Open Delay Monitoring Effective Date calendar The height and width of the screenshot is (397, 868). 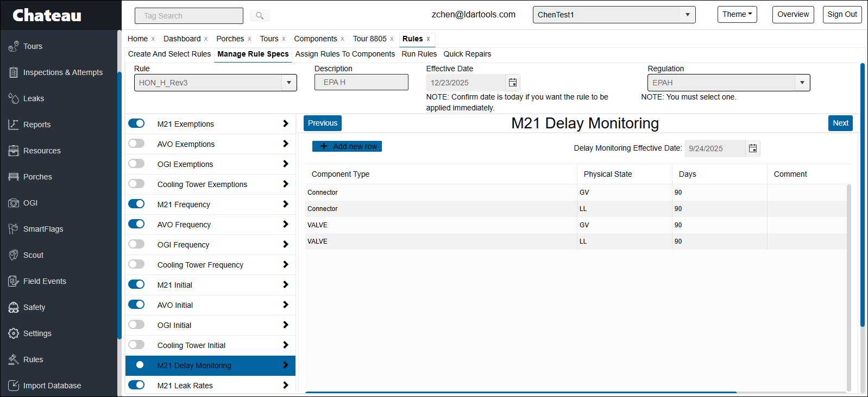coord(752,148)
